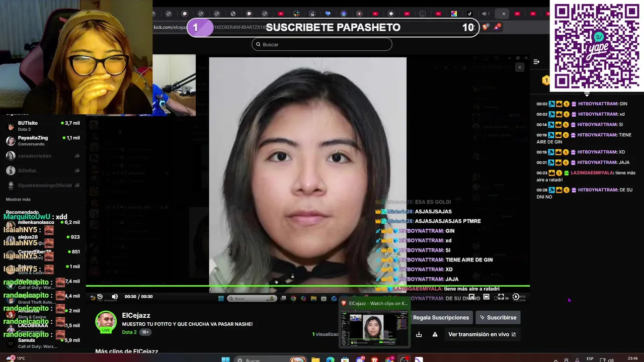Open BUTIsito channel in sidebar
This screenshot has width=644, height=362.
[43, 126]
